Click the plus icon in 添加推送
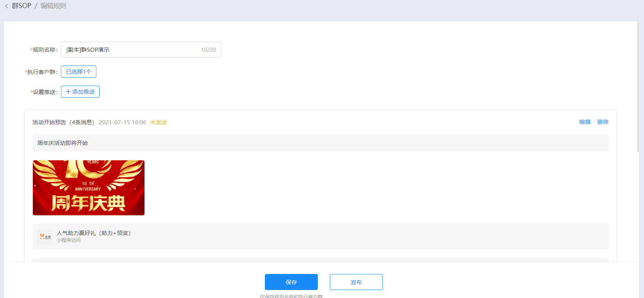The height and width of the screenshot is (298, 644). pos(68,92)
